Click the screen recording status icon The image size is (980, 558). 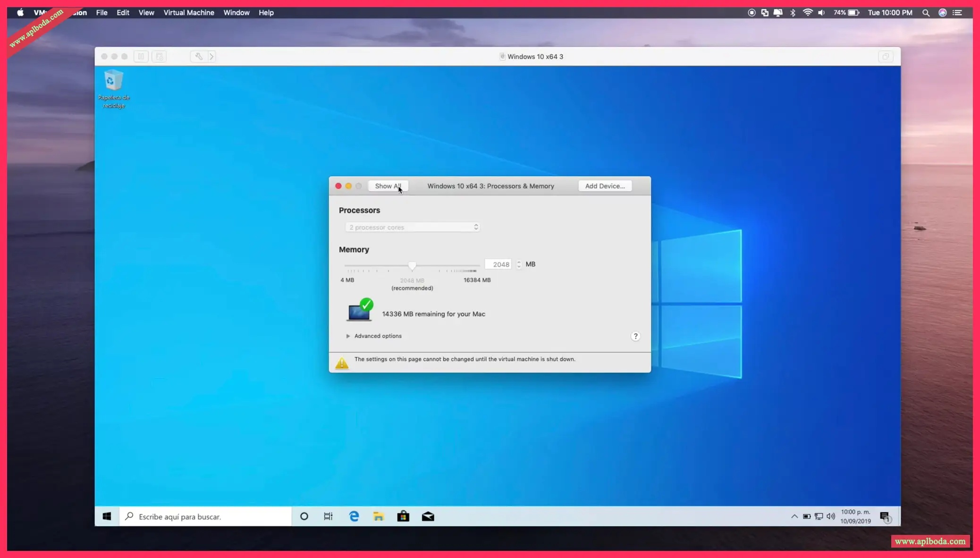tap(752, 13)
